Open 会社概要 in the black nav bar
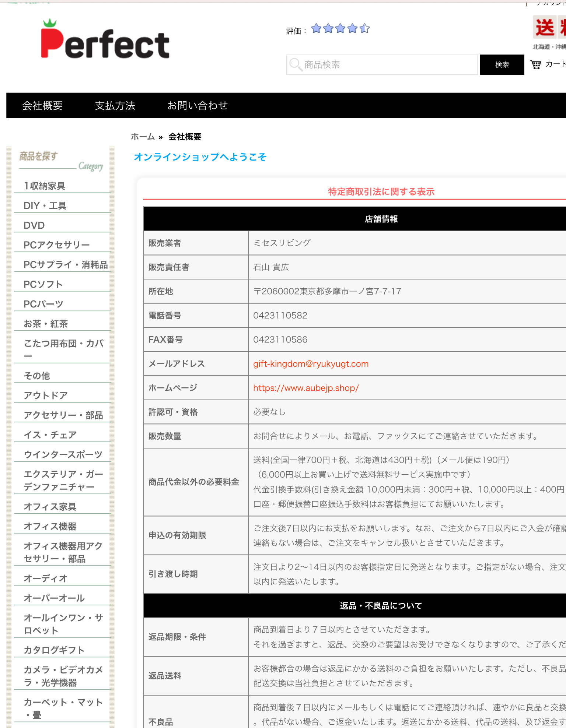 coord(43,106)
